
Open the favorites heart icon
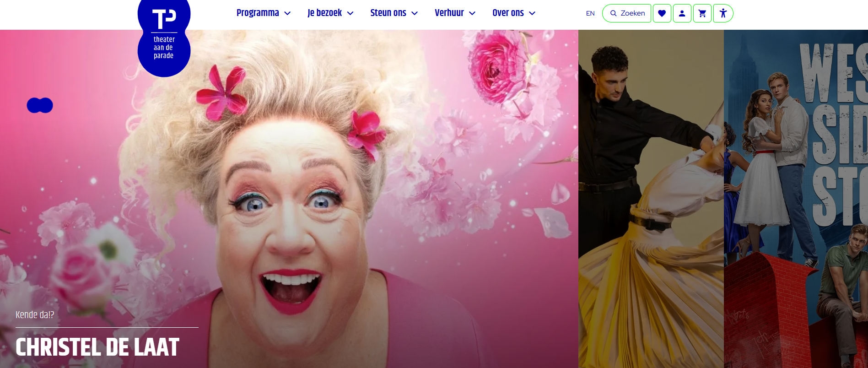[662, 13]
